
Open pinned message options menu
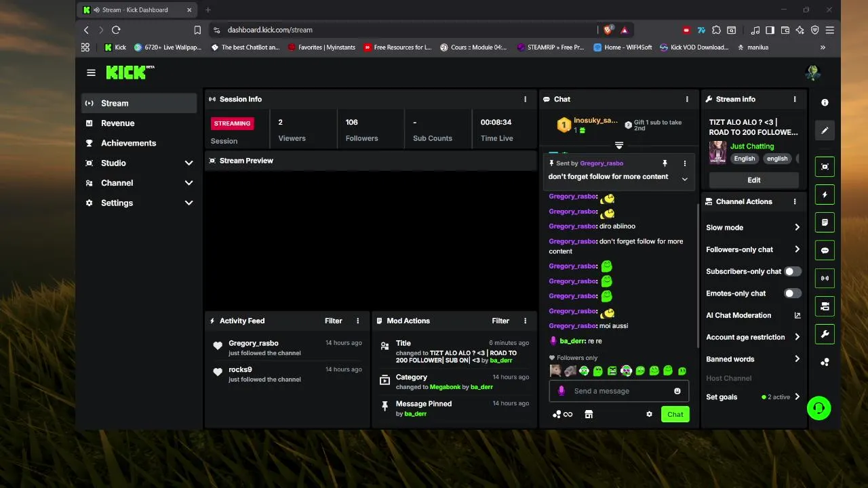[685, 163]
